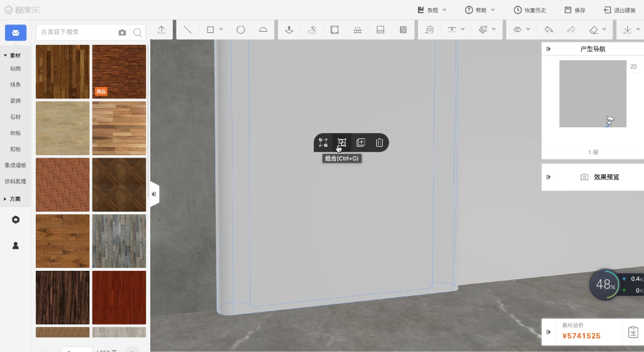Select the 贴图 category
Viewport: 644px width, 352px height.
click(x=15, y=69)
